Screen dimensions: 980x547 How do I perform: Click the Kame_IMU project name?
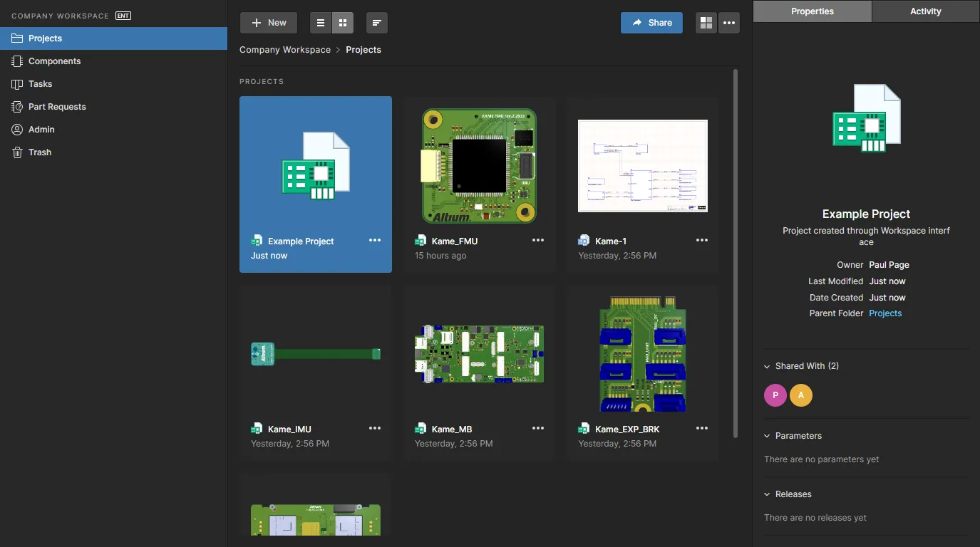(289, 429)
